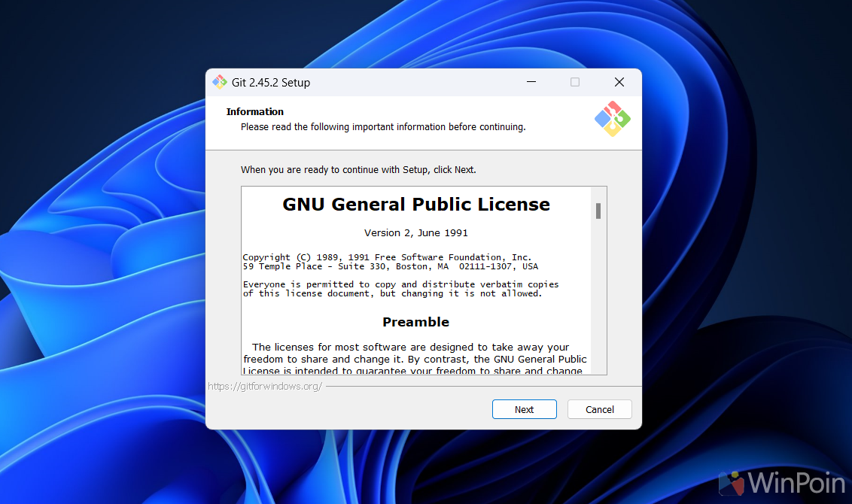Open the gitforwindows.org link
This screenshot has width=852, height=504.
pos(265,386)
